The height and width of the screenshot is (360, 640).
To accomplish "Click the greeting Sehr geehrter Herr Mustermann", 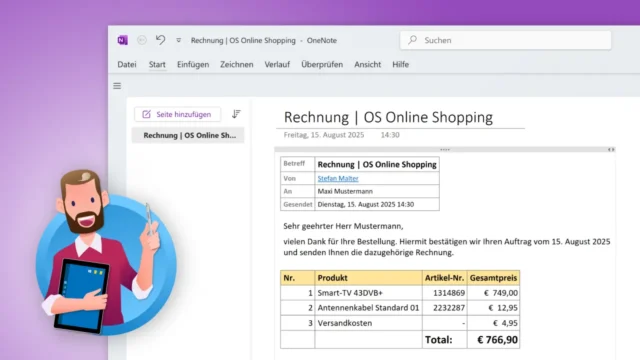I will 343,226.
